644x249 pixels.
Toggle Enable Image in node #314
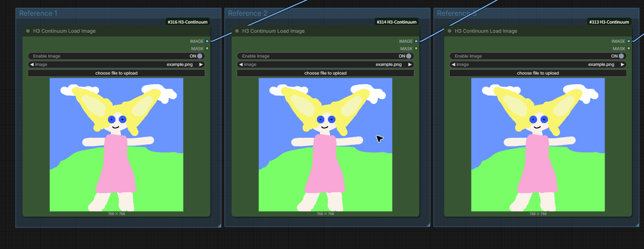pyautogui.click(x=325, y=56)
